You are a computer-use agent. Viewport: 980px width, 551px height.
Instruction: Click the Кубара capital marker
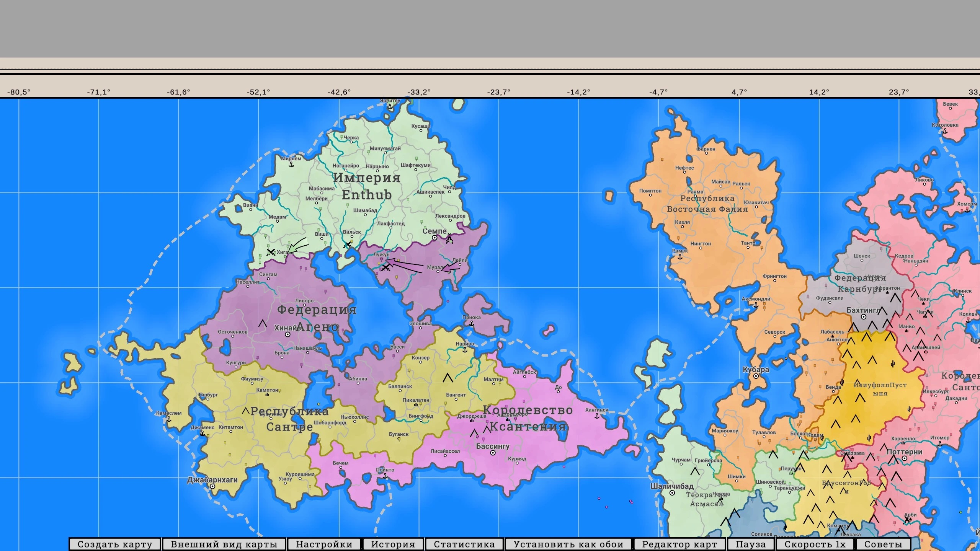tap(756, 376)
